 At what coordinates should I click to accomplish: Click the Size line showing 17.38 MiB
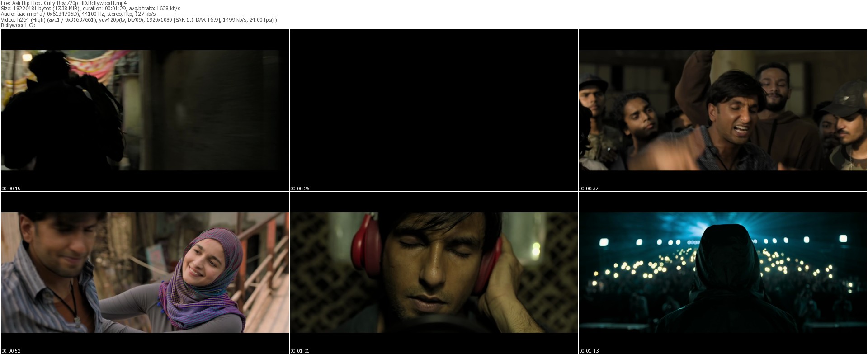pos(91,9)
